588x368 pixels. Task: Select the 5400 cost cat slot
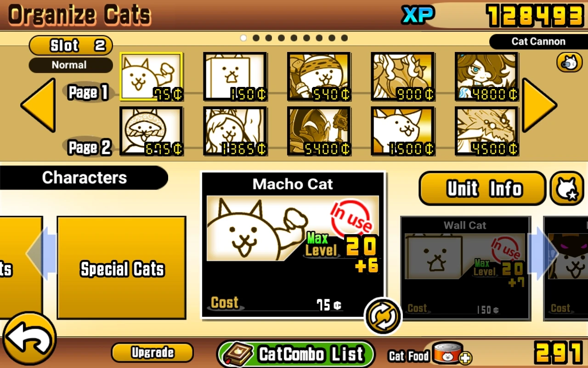[319, 131]
